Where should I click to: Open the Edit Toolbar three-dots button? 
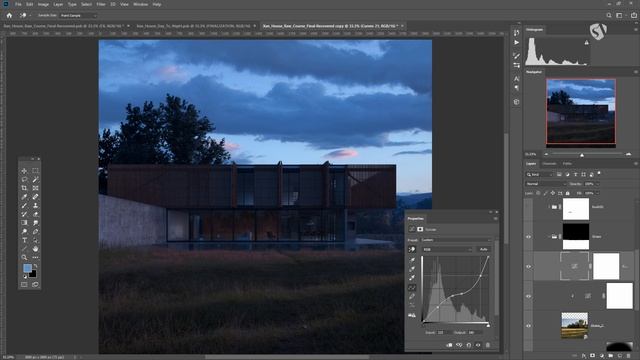[x=36, y=258]
